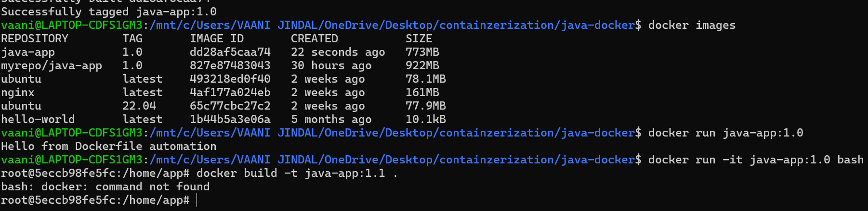Click the "bash: docker: command not found" error
868x211 pixels.
pyautogui.click(x=105, y=186)
